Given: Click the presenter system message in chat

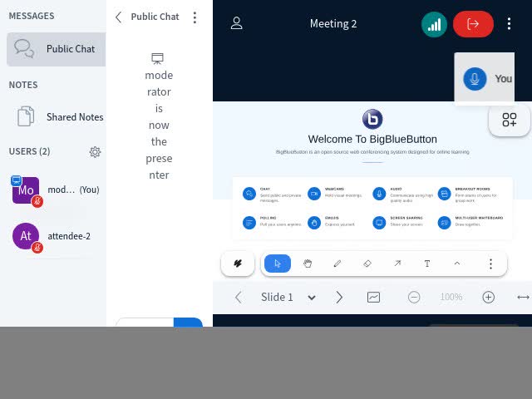Looking at the screenshot, I should (159, 117).
